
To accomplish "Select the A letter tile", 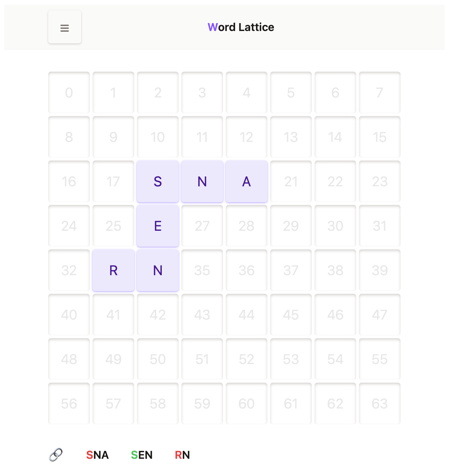I will pos(246,182).
